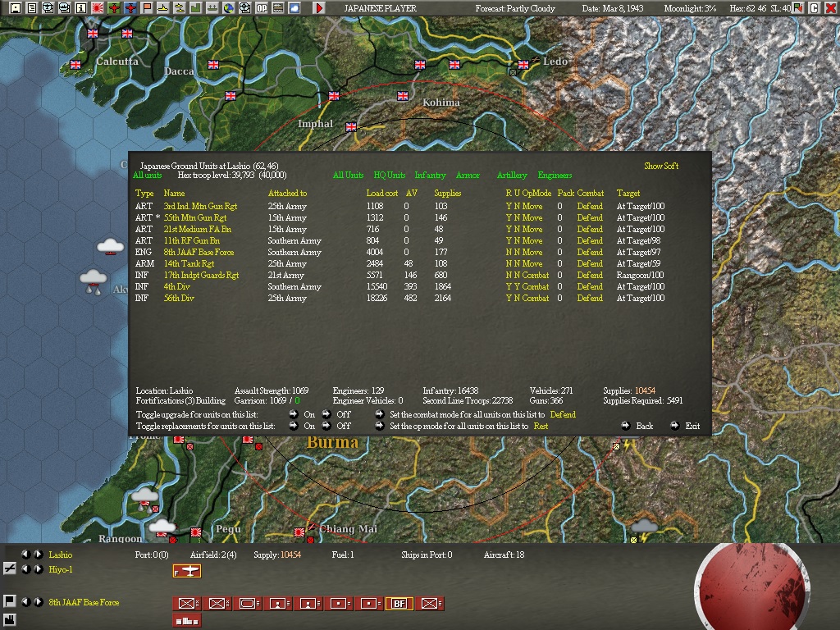Click the single yellow ship toolbar icon
Viewport: 840px width, 630px height.
pos(163,8)
